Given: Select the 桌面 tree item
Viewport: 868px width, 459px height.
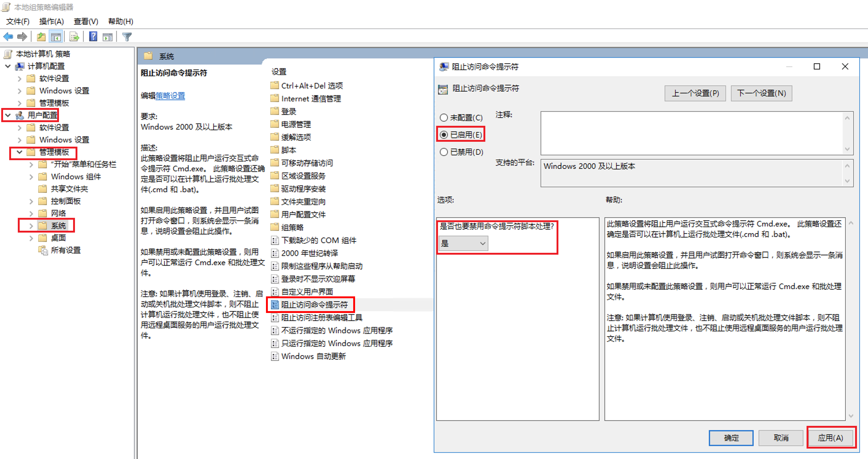Looking at the screenshot, I should point(58,238).
